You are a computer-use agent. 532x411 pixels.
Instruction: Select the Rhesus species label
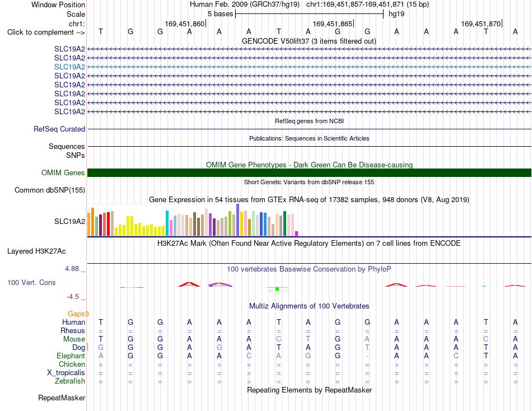pyautogui.click(x=73, y=330)
